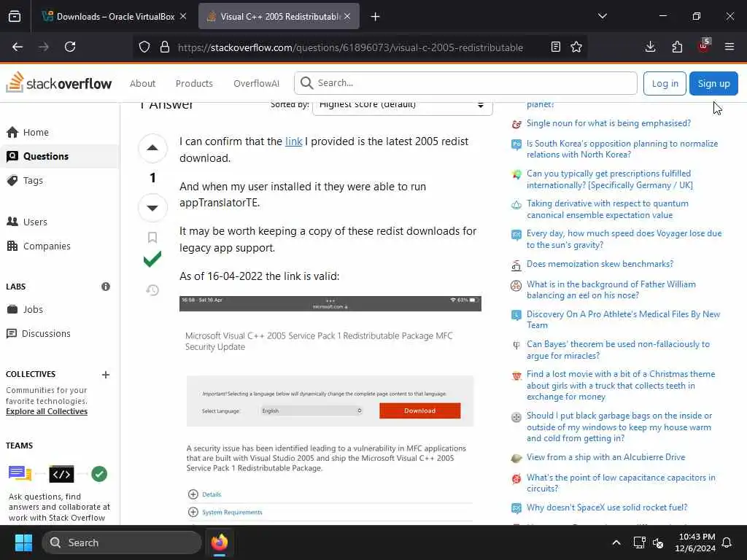The height and width of the screenshot is (560, 747).
Task: Click the red Download button
Action: click(x=419, y=411)
